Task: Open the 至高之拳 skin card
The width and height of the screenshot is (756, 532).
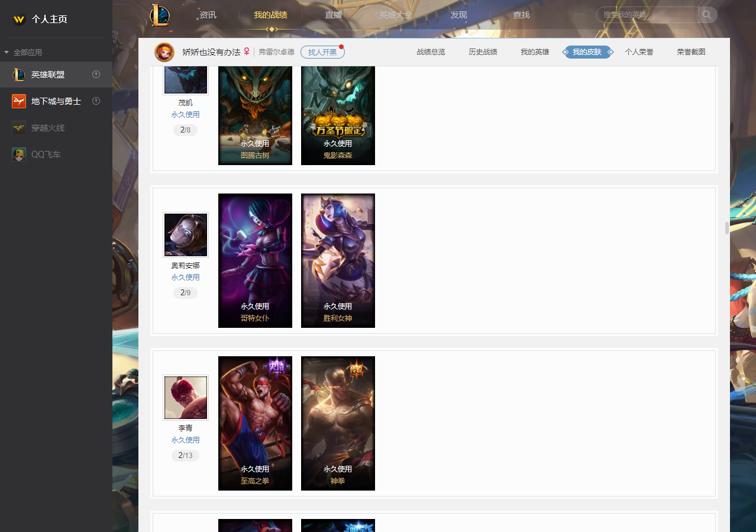Action: click(255, 423)
